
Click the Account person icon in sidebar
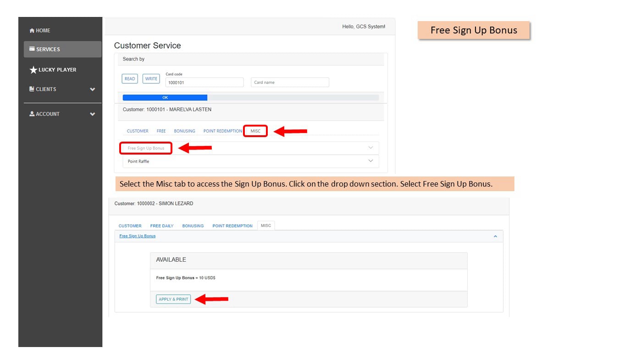pyautogui.click(x=32, y=114)
